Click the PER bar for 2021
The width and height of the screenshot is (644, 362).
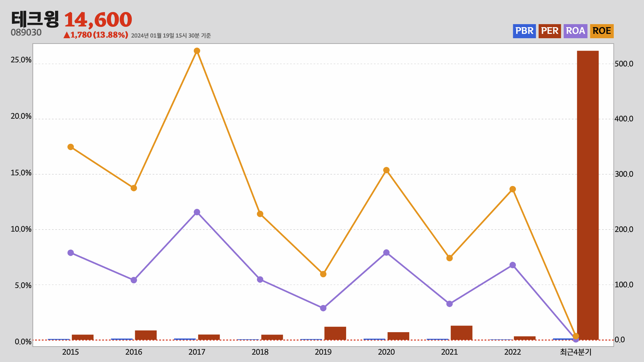(462, 333)
